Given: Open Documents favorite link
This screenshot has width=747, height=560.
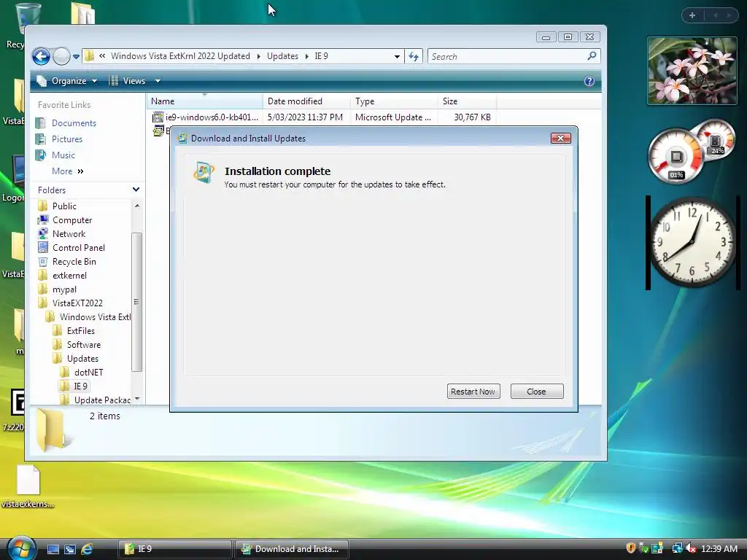Looking at the screenshot, I should point(74,122).
